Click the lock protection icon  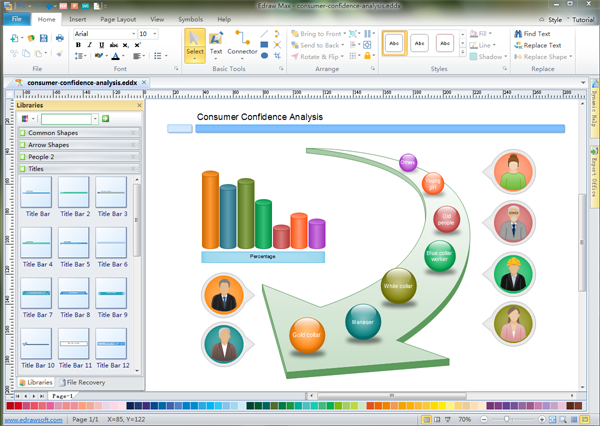click(x=367, y=56)
